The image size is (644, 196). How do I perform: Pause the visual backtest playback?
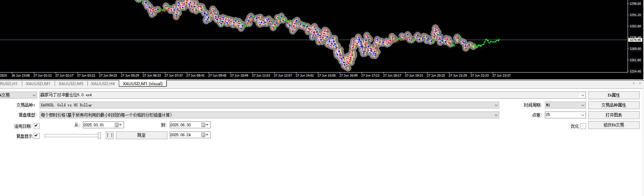tap(110, 135)
